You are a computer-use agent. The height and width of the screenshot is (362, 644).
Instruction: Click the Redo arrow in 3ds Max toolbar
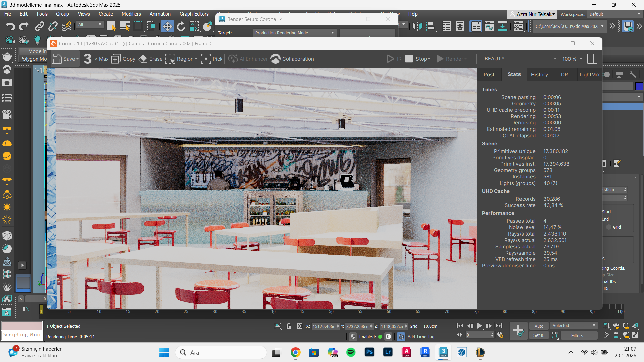click(x=23, y=26)
